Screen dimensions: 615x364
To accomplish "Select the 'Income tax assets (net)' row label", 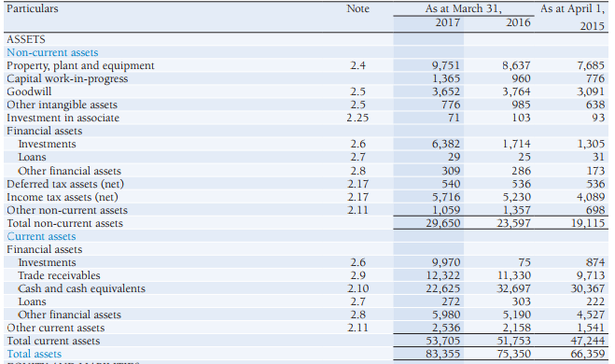I will click(63, 197).
